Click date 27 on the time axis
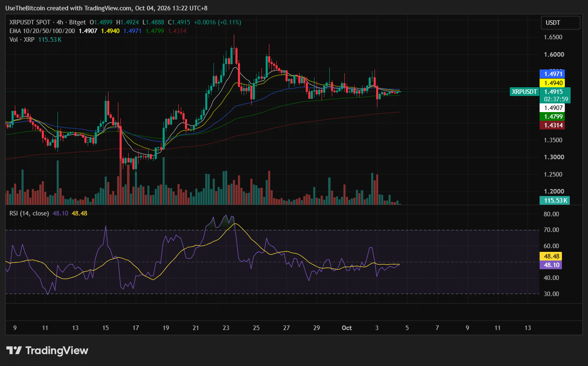 pos(286,328)
